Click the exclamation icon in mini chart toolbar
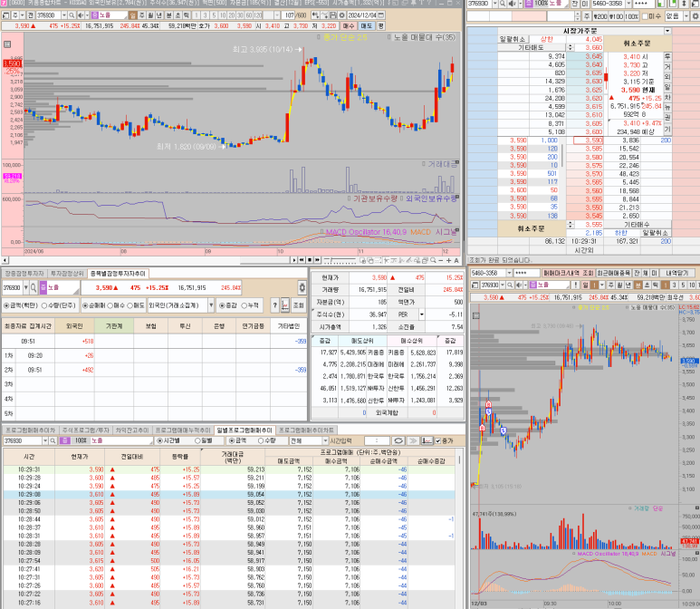Image resolution: width=700 pixels, height=609 pixels. tap(576, 285)
